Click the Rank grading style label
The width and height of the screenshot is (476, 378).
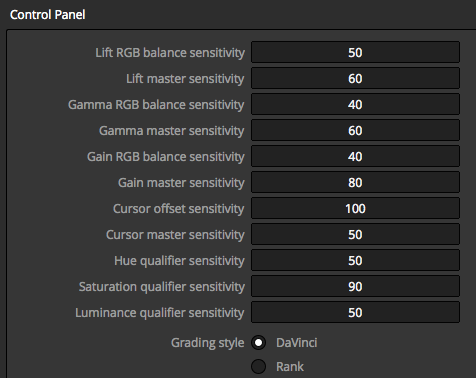click(290, 367)
